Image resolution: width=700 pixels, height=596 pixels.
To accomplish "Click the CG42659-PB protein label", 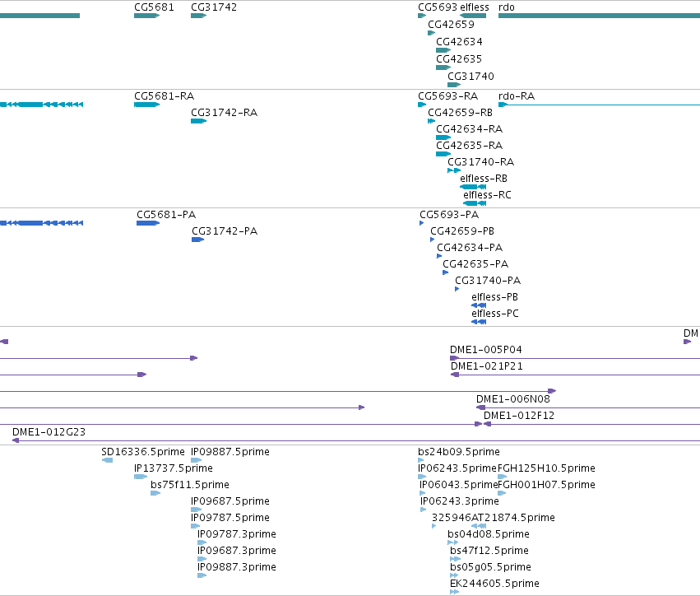I will 462,231.
